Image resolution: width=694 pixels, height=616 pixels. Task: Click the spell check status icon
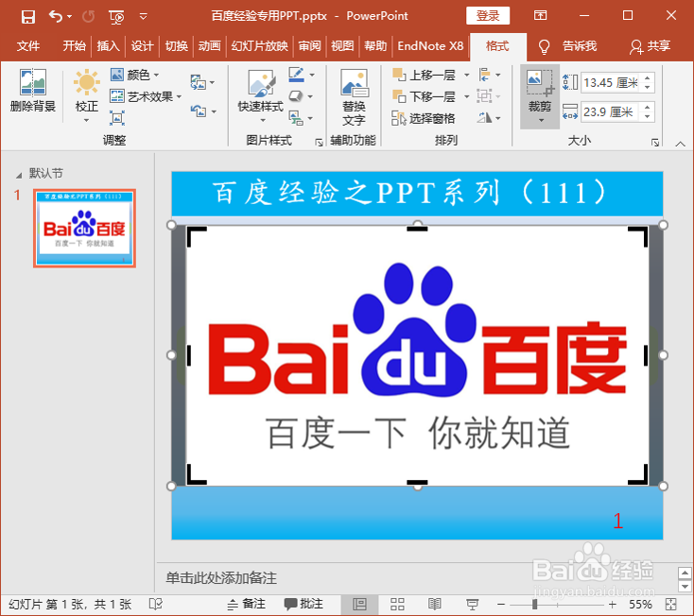(x=156, y=604)
